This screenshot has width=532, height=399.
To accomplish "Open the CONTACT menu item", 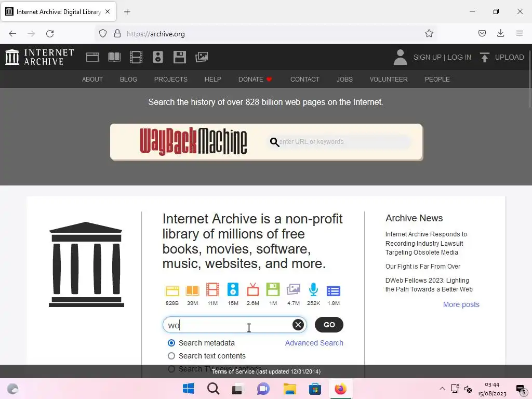I will [x=304, y=79].
